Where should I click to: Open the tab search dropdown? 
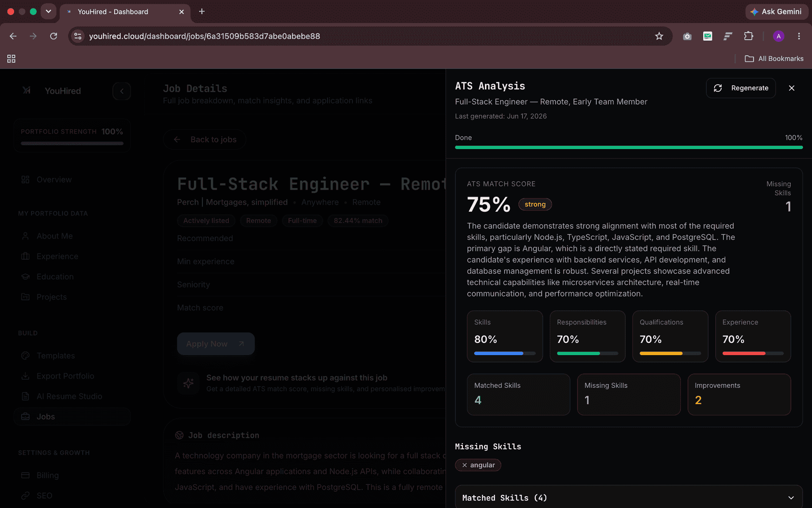[x=48, y=11]
